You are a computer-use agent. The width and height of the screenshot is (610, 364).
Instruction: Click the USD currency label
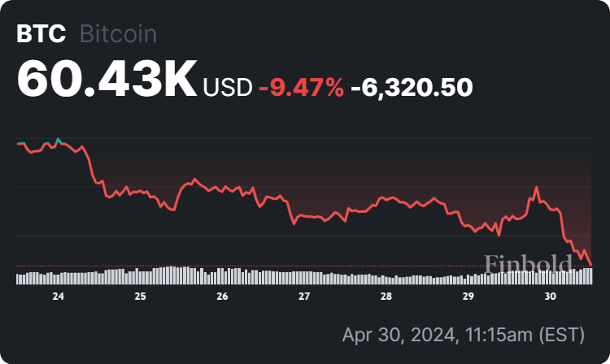coord(227,86)
